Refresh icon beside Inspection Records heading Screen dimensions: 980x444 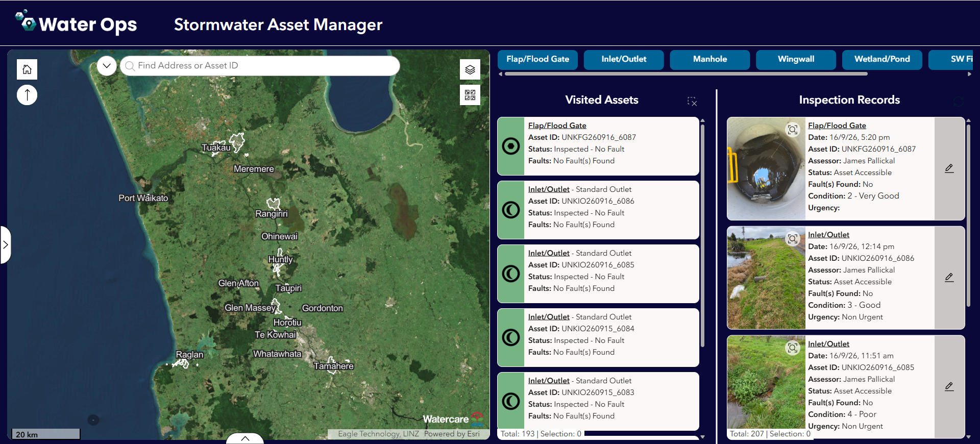coord(959,102)
